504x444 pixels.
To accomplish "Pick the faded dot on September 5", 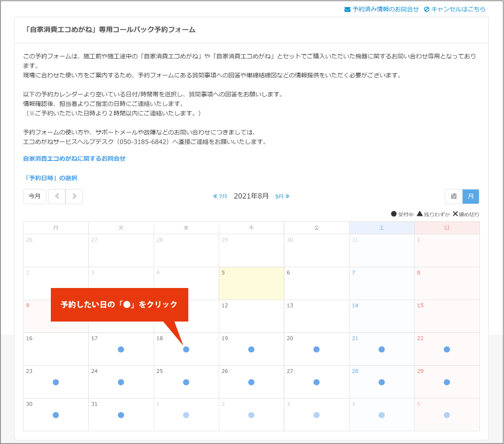I will [x=447, y=415].
